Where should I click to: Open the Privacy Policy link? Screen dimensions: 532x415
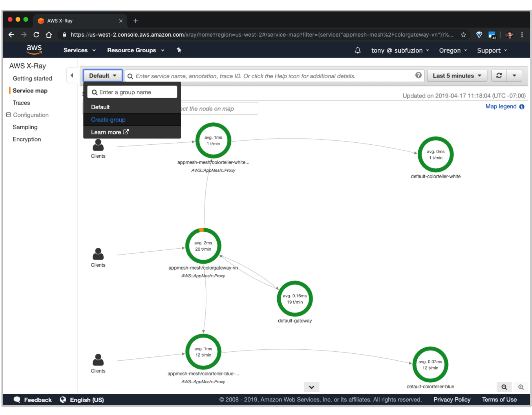tap(452, 400)
